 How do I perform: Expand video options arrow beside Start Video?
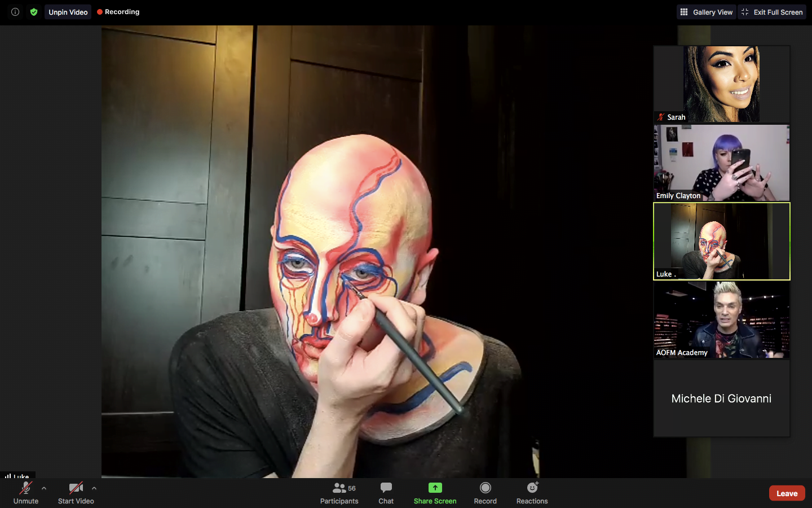coord(94,488)
